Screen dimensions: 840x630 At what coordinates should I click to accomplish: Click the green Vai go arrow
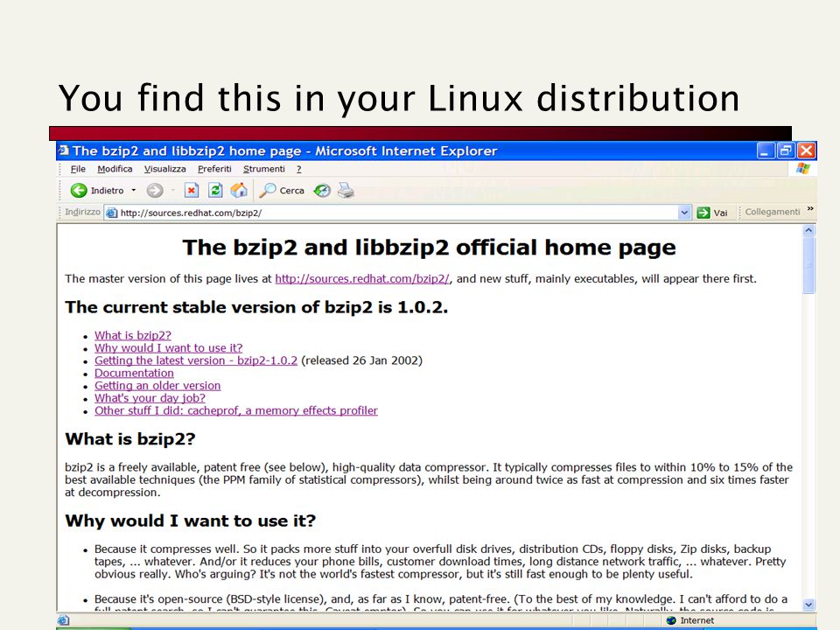(x=703, y=213)
